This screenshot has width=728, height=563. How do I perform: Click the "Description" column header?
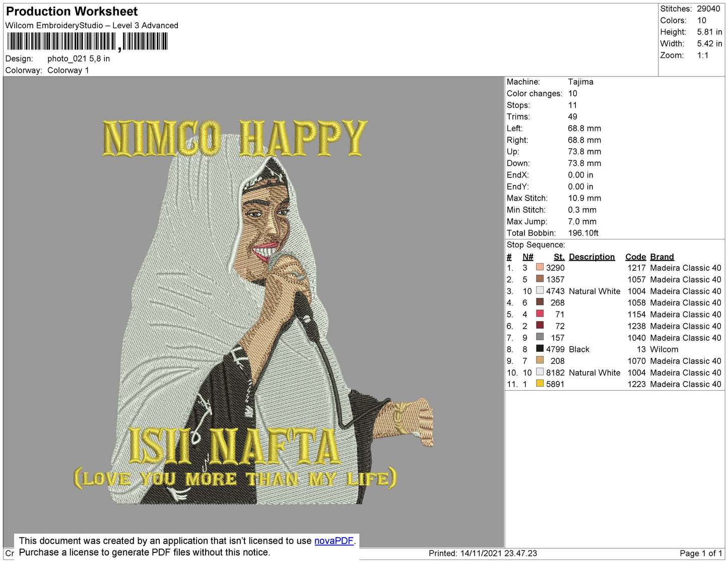coord(592,257)
